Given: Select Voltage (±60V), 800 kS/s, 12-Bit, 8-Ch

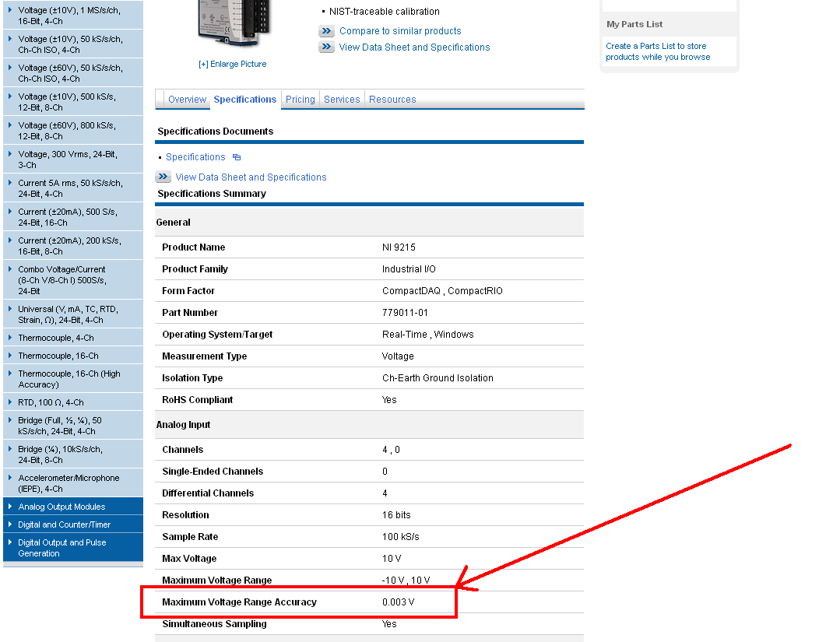Looking at the screenshot, I should click(73, 131).
